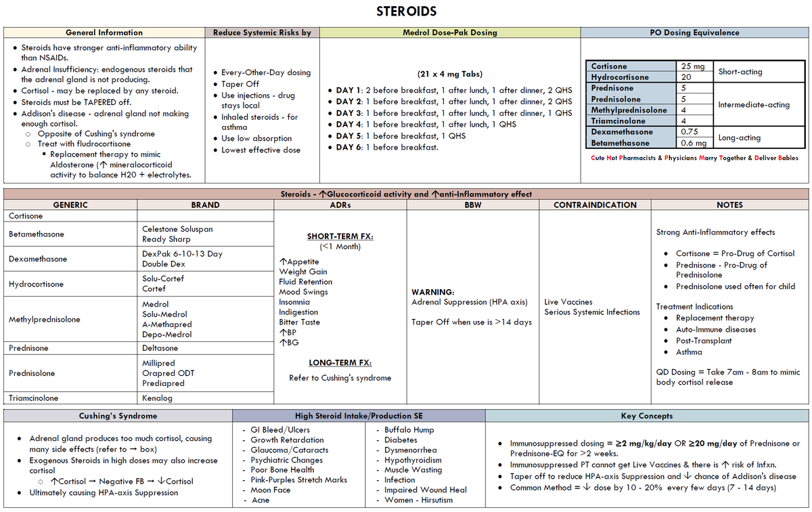Select the LONG-TERM FX heading

click(x=340, y=363)
